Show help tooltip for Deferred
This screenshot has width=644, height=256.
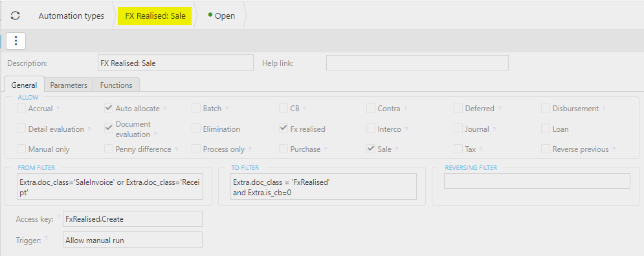500,109
